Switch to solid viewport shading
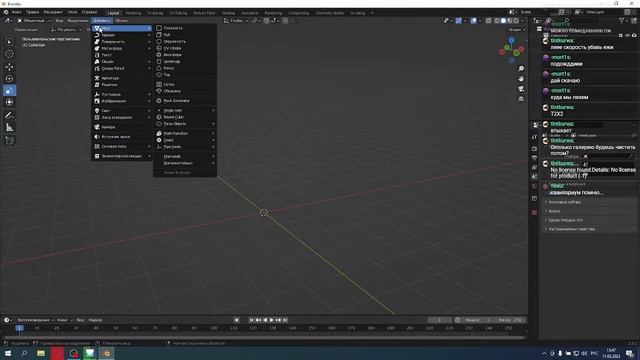640x360 pixels. [x=503, y=20]
